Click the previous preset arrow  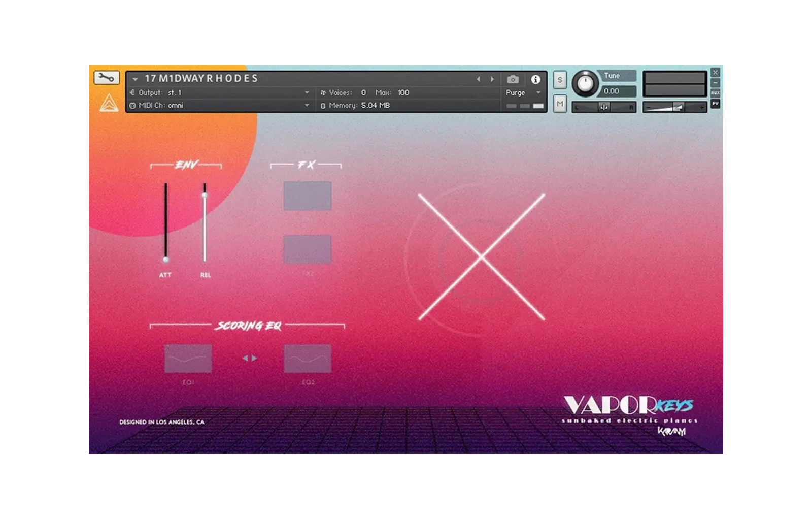[x=479, y=79]
